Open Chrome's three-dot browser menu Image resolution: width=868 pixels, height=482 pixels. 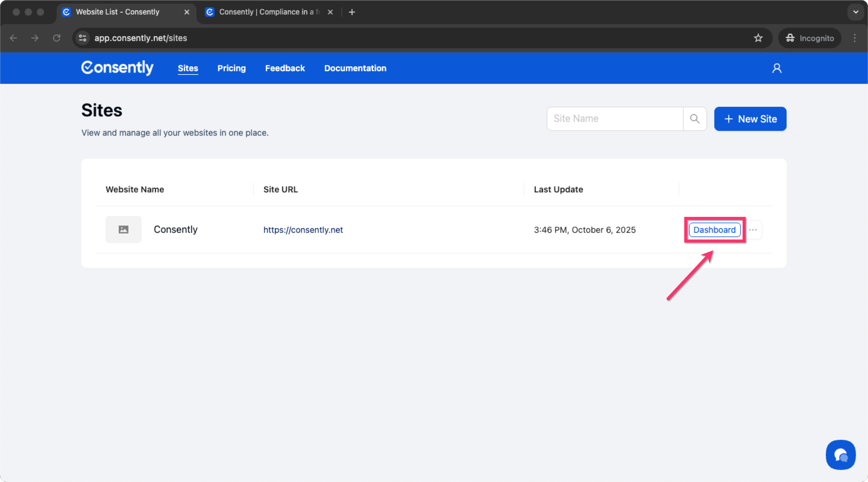point(854,38)
